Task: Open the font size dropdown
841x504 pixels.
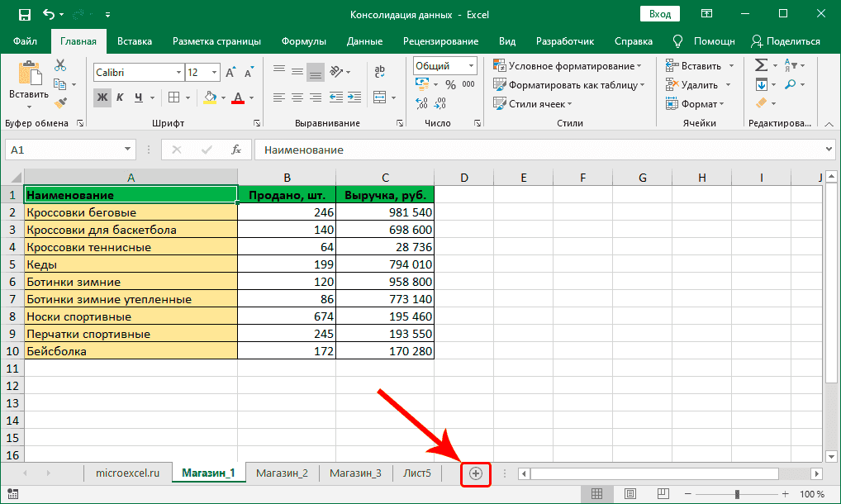Action: [x=213, y=73]
